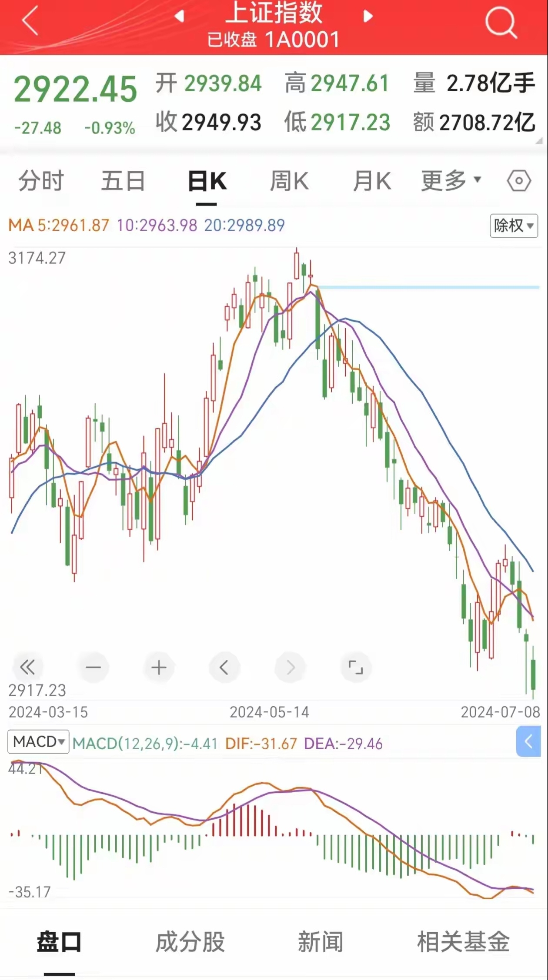Switch to previous index using left triangle

click(x=179, y=17)
